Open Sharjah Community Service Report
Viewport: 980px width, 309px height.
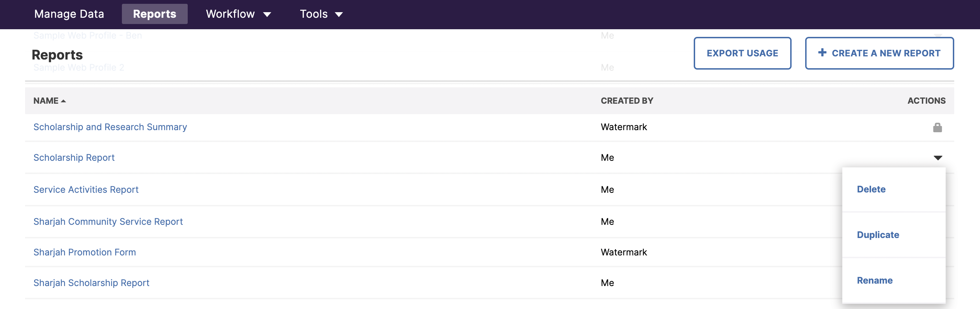(108, 222)
